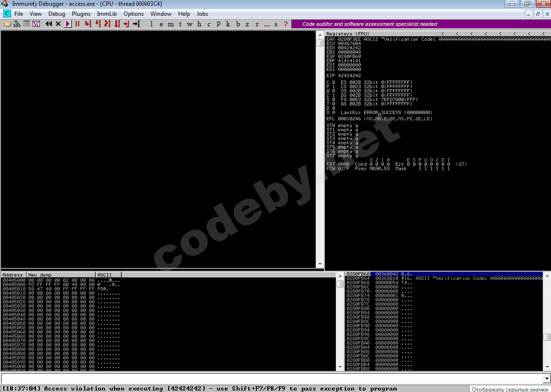This screenshot has width=551, height=392.
Task: Open the View menu
Action: [x=35, y=14]
